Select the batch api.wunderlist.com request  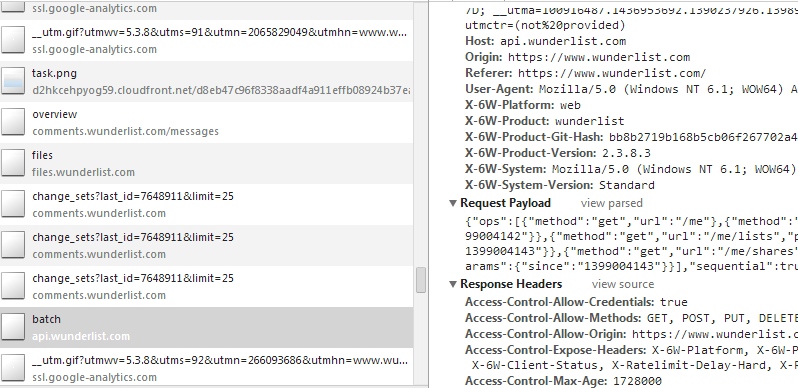click(x=207, y=327)
